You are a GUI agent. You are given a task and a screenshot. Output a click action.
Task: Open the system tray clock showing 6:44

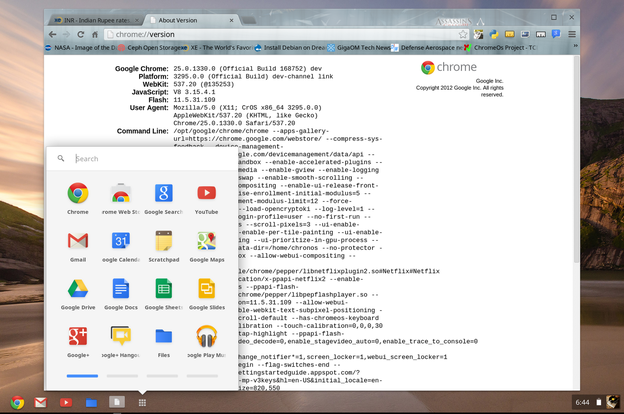(582, 402)
